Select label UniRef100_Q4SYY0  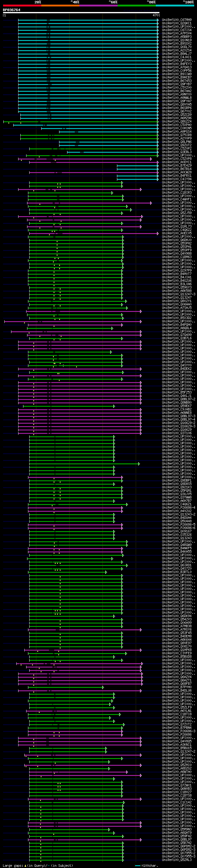pos(177,365)
